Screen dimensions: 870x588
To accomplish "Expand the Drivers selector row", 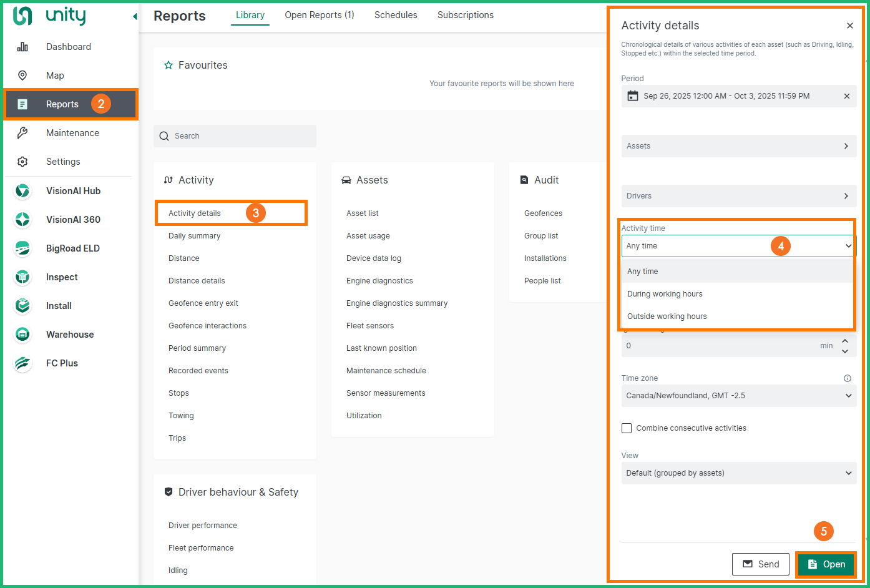I will pos(738,196).
